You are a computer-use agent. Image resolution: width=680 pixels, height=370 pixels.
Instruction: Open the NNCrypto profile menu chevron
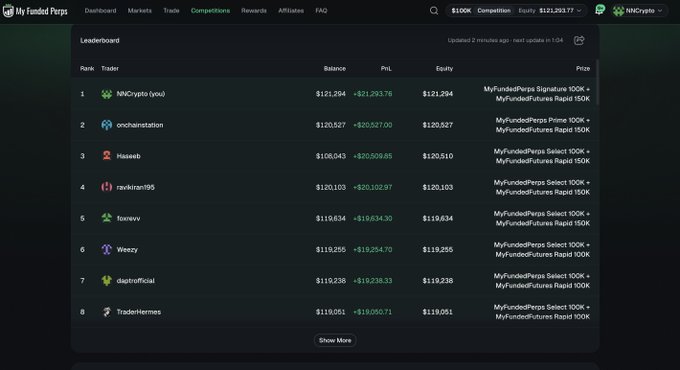coord(660,11)
